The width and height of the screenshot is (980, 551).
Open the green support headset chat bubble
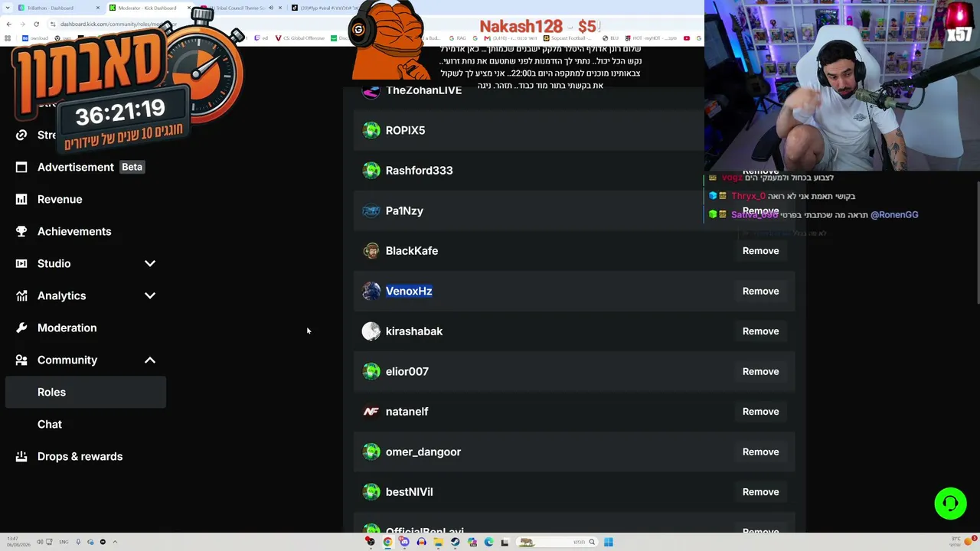(x=950, y=504)
